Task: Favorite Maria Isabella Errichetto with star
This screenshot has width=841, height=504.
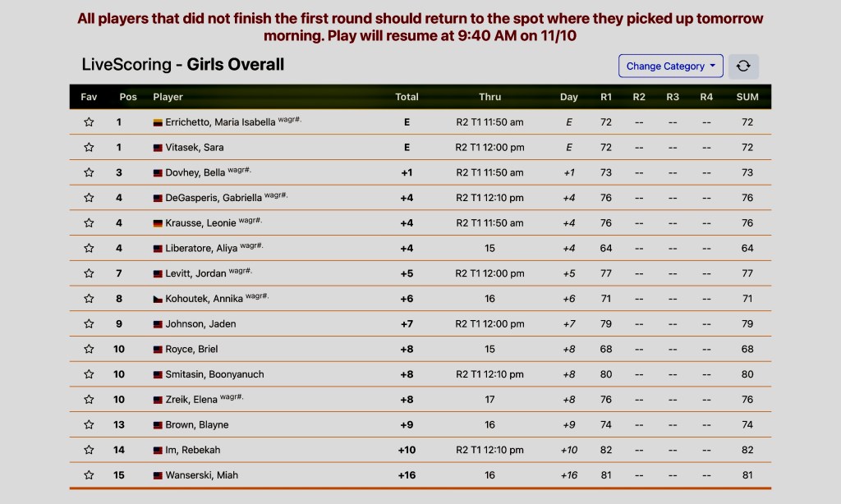Action: pos(89,122)
